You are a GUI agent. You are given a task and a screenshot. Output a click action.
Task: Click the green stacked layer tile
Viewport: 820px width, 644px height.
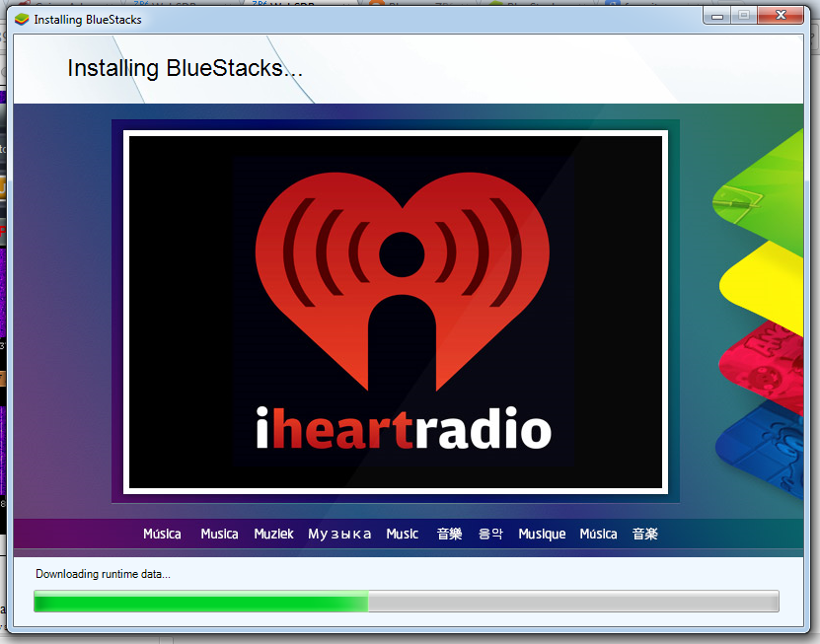pos(758,193)
